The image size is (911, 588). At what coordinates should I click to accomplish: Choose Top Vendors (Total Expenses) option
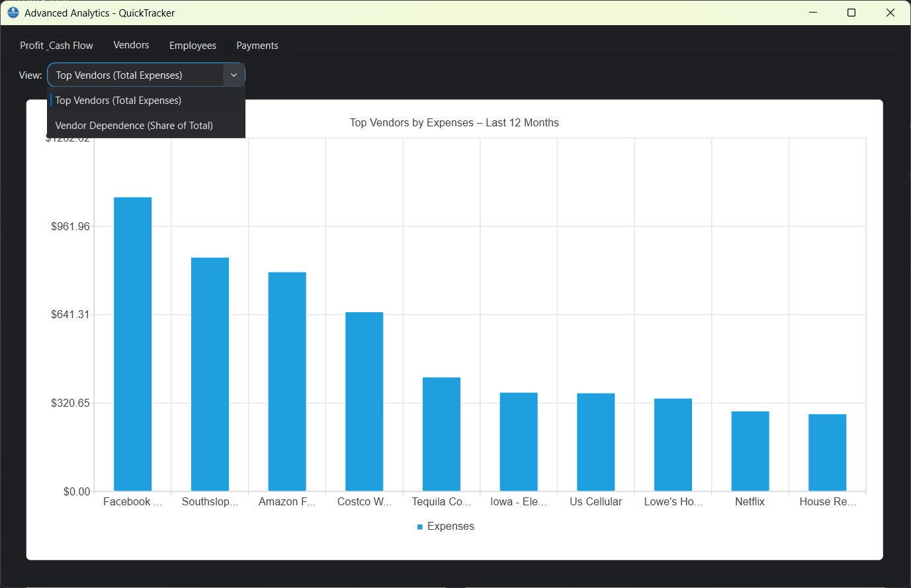pyautogui.click(x=118, y=100)
